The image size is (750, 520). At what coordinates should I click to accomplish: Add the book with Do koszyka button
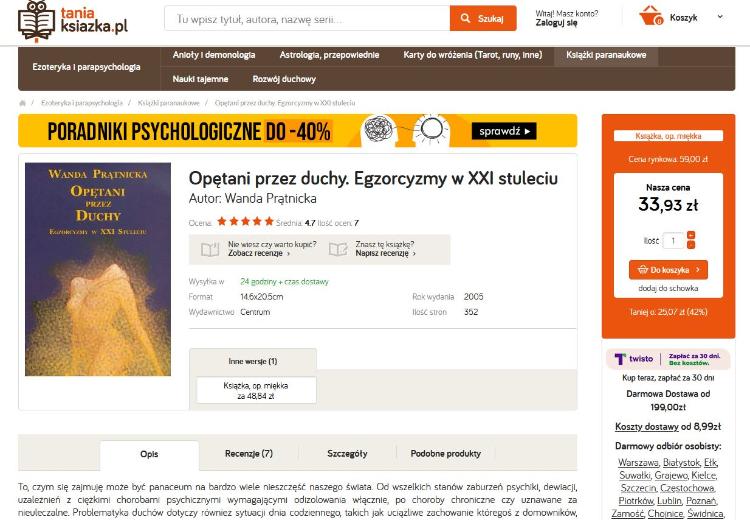click(668, 270)
